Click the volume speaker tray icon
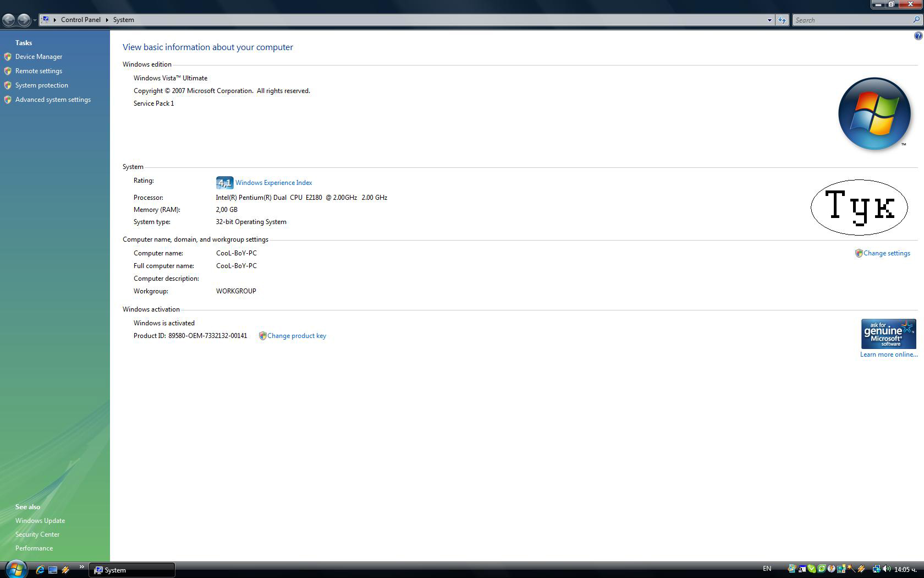 tap(887, 569)
